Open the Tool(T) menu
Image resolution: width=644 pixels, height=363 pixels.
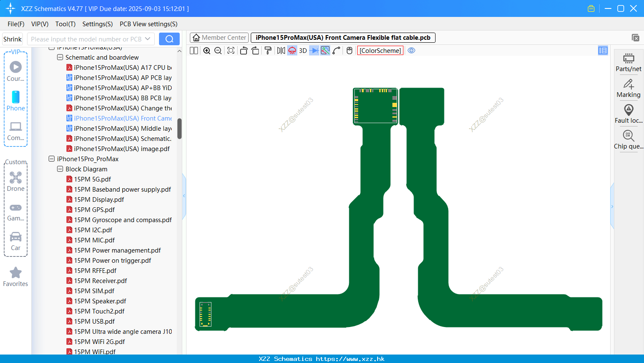[x=66, y=24]
